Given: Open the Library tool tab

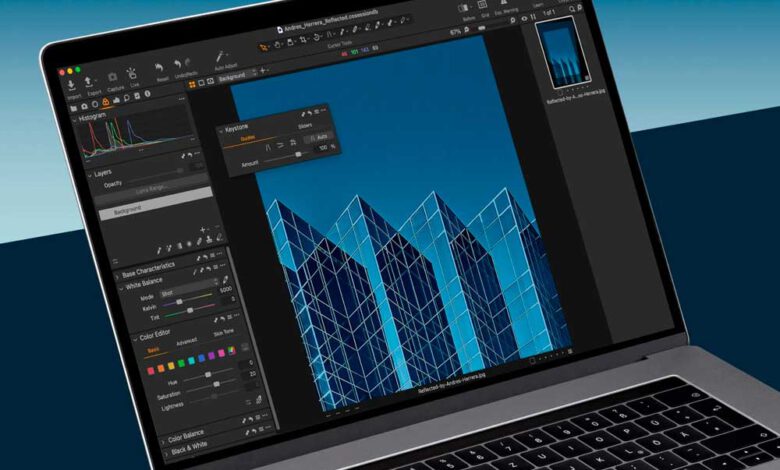Looking at the screenshot, I should pyautogui.click(x=74, y=108).
